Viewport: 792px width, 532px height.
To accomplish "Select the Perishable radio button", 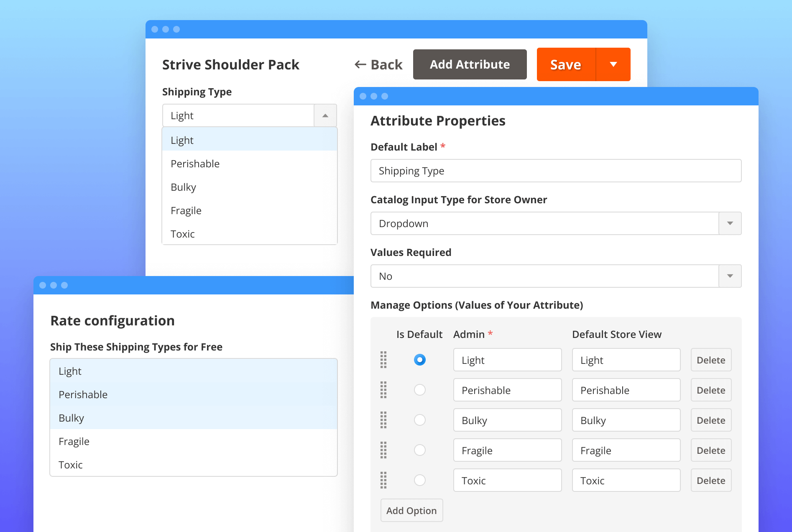I will coord(419,390).
